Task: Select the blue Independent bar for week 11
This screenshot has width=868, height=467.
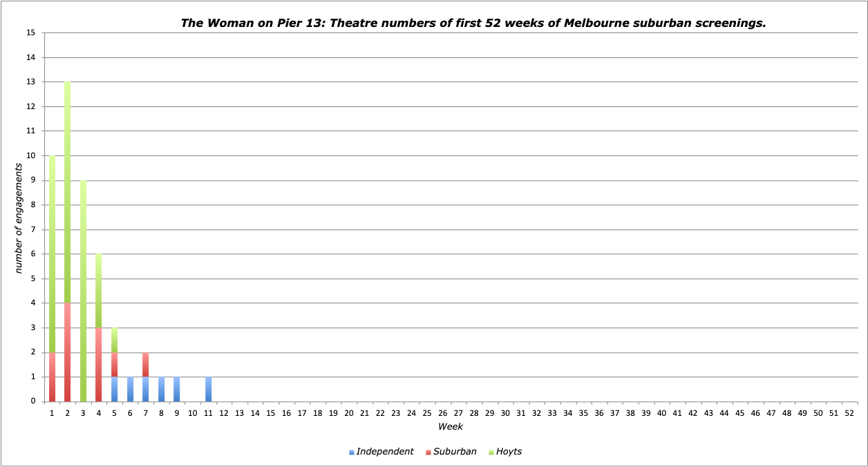Action: click(209, 390)
